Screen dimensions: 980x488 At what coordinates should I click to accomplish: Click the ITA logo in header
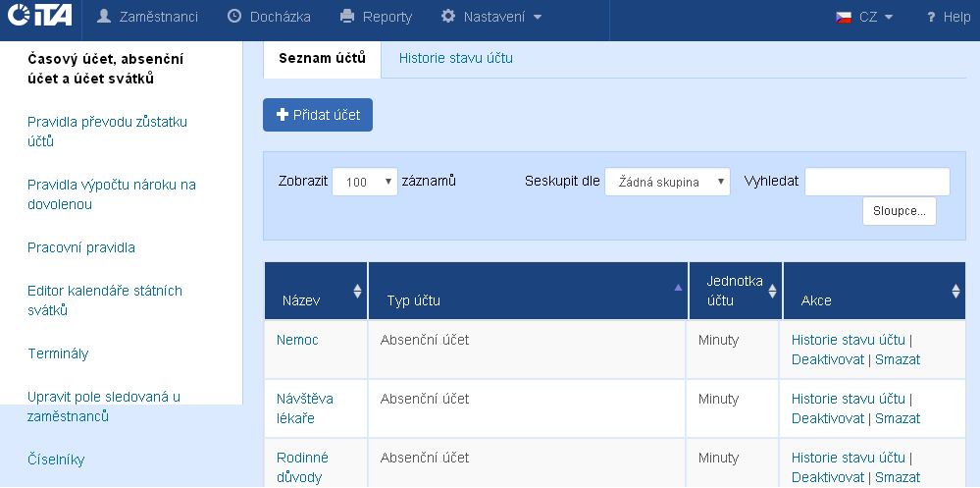(39, 17)
